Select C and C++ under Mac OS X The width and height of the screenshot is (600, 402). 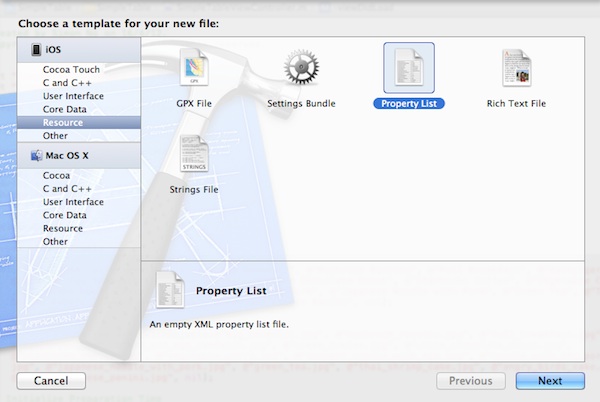click(68, 188)
